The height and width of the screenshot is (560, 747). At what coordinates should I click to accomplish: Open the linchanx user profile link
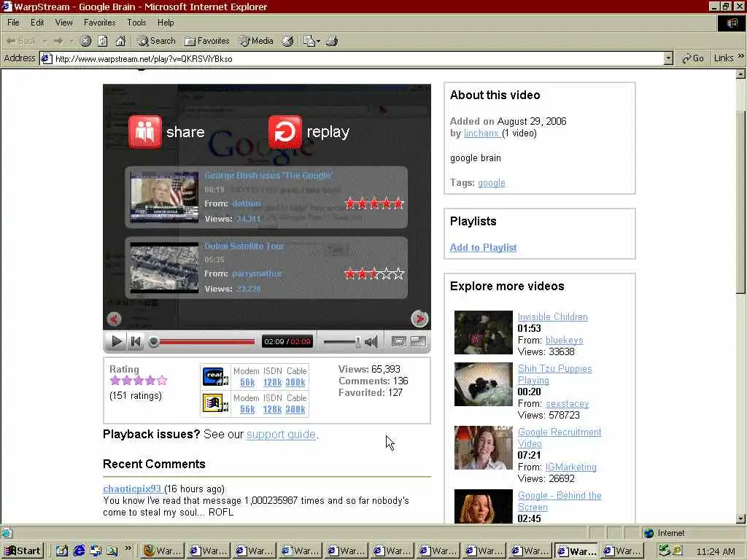[x=481, y=133]
